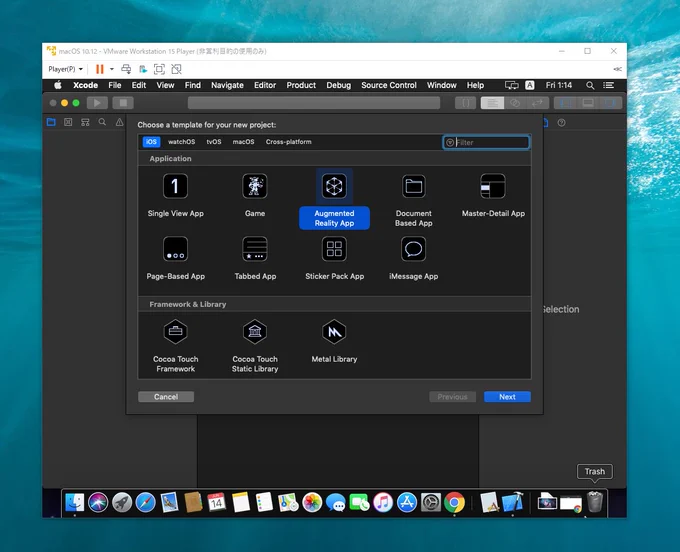The height and width of the screenshot is (552, 680).
Task: Pause the virtual machine in VMware
Action: click(x=100, y=69)
